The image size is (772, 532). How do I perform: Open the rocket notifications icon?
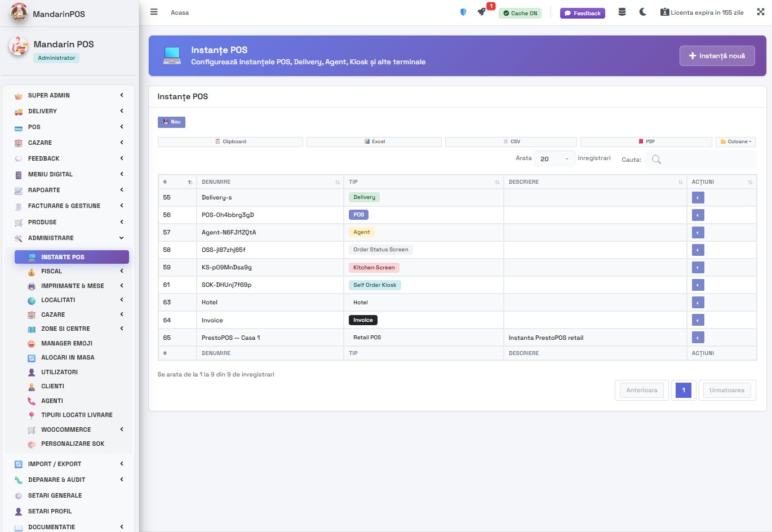tap(482, 12)
